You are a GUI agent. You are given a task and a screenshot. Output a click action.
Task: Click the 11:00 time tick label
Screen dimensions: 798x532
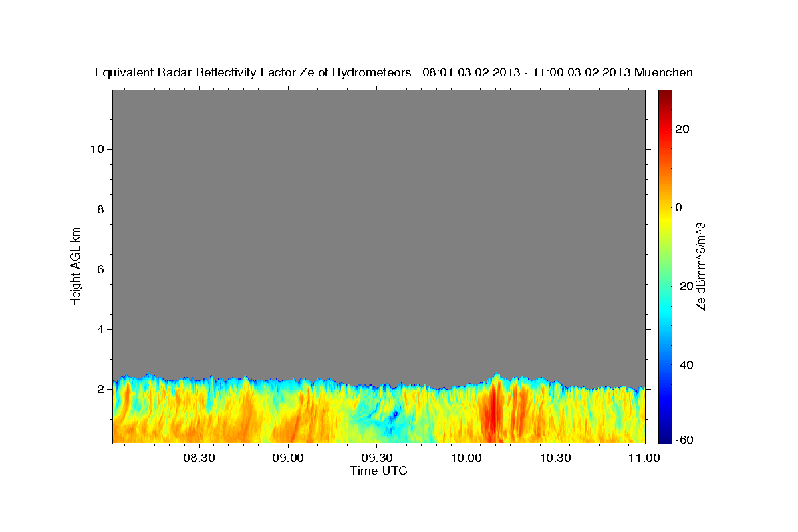pyautogui.click(x=644, y=458)
